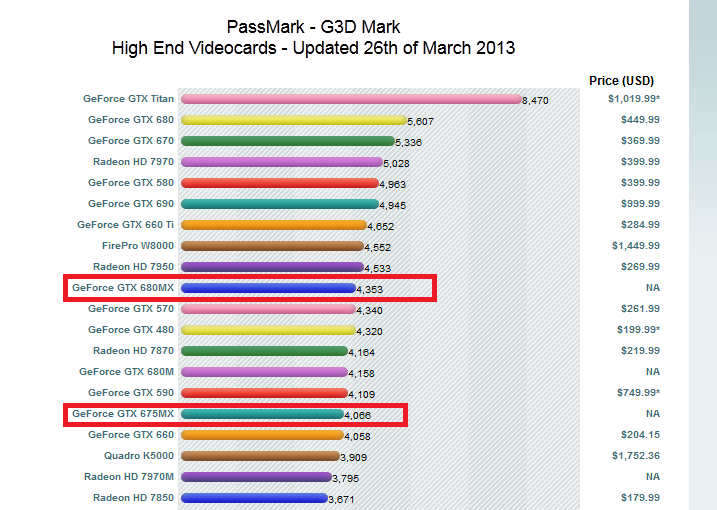Click the $1,752.36 price link
This screenshot has width=717, height=510.
coord(636,456)
